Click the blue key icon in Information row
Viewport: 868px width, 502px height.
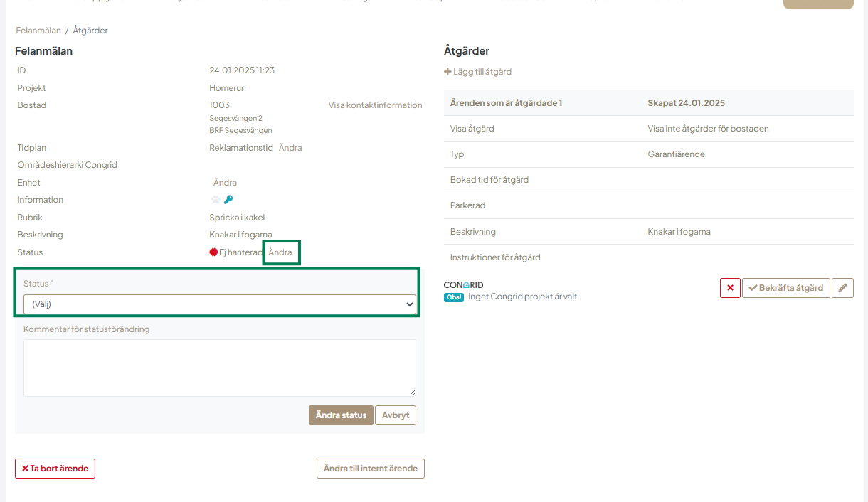(x=228, y=200)
